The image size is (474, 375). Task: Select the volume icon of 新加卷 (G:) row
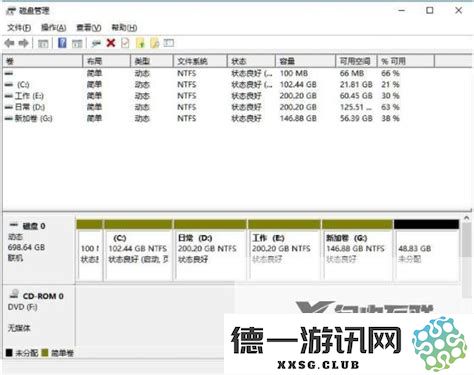click(x=9, y=118)
